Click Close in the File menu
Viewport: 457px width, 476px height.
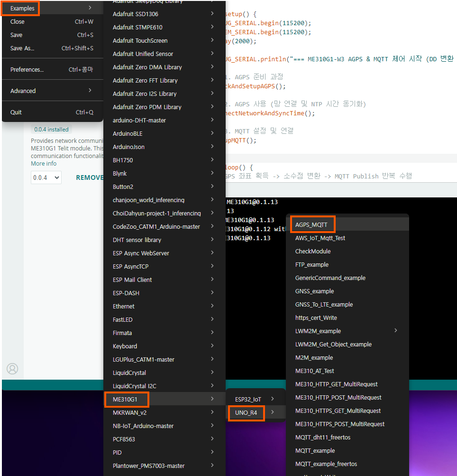tap(53, 21)
